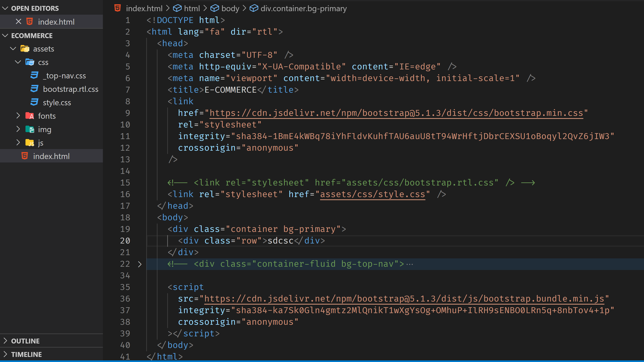Expand the fonts folder chevron
The width and height of the screenshot is (644, 362).
pos(18,116)
